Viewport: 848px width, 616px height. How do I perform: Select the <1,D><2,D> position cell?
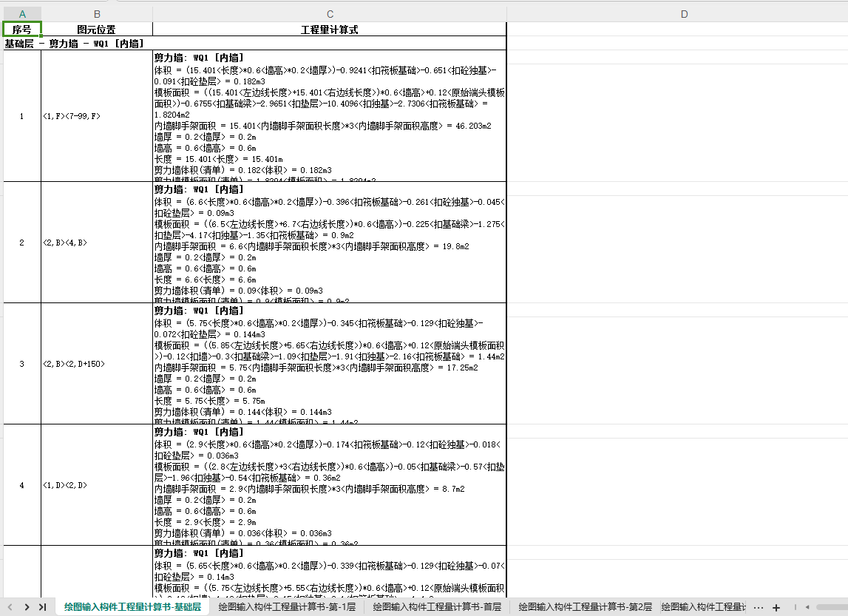pos(97,485)
